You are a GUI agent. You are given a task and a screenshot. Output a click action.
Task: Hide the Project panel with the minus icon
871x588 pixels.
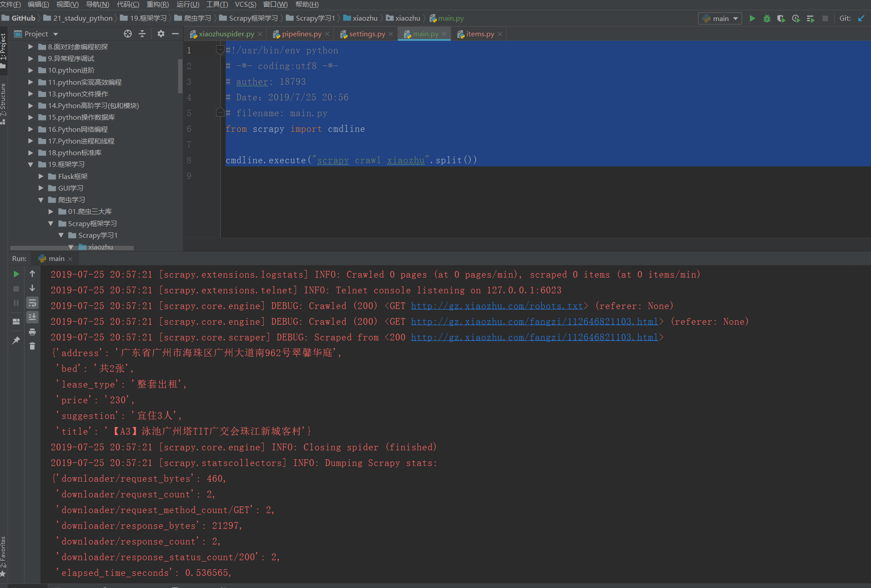pos(175,34)
